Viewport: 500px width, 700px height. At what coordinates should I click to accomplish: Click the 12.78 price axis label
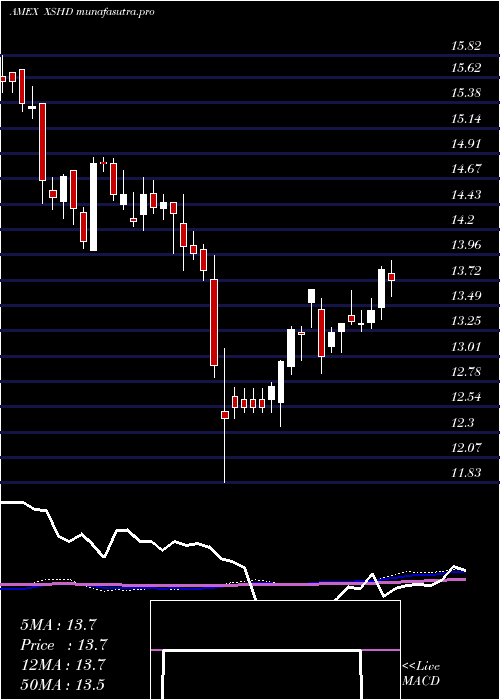(x=466, y=371)
